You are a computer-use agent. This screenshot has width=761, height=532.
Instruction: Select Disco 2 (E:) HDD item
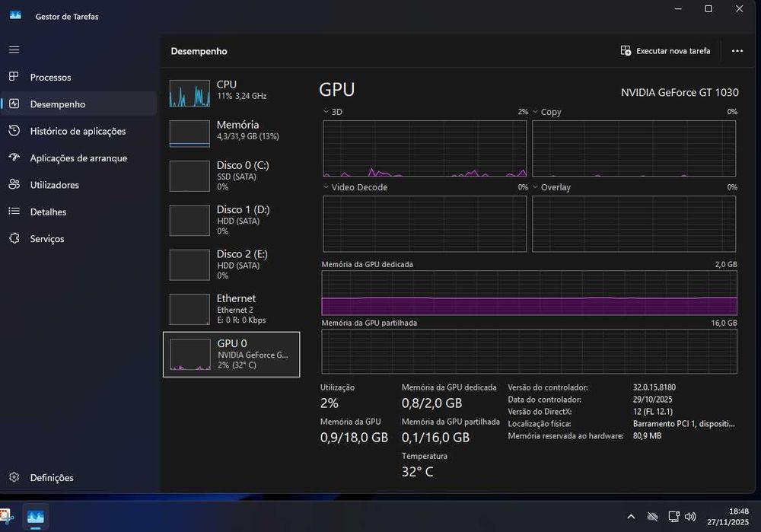231,265
